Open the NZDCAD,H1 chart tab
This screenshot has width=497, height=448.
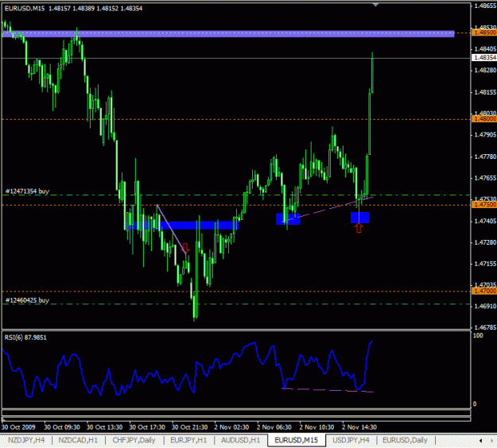tap(78, 440)
